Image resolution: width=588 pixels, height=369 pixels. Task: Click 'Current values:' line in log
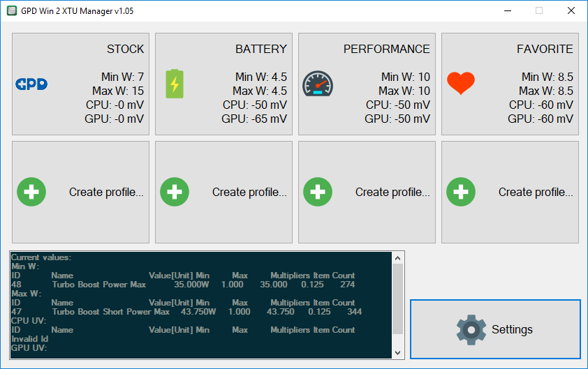[x=41, y=257]
